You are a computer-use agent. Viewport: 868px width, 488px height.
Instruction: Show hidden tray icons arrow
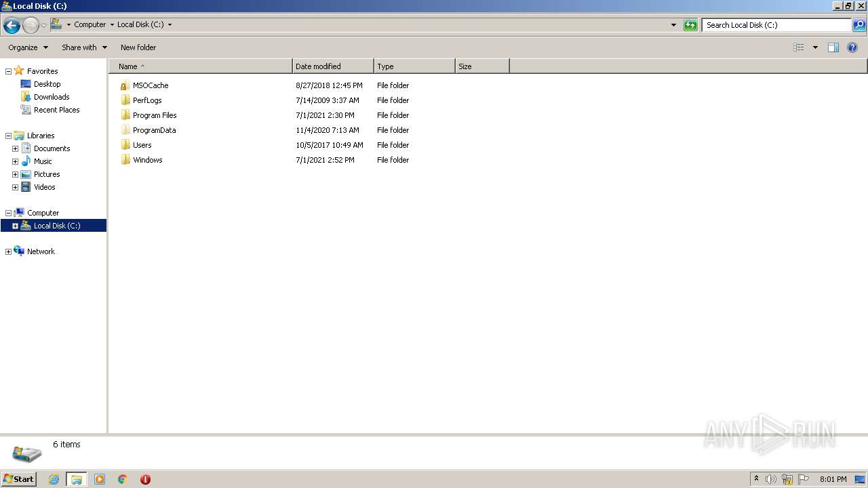(x=757, y=479)
